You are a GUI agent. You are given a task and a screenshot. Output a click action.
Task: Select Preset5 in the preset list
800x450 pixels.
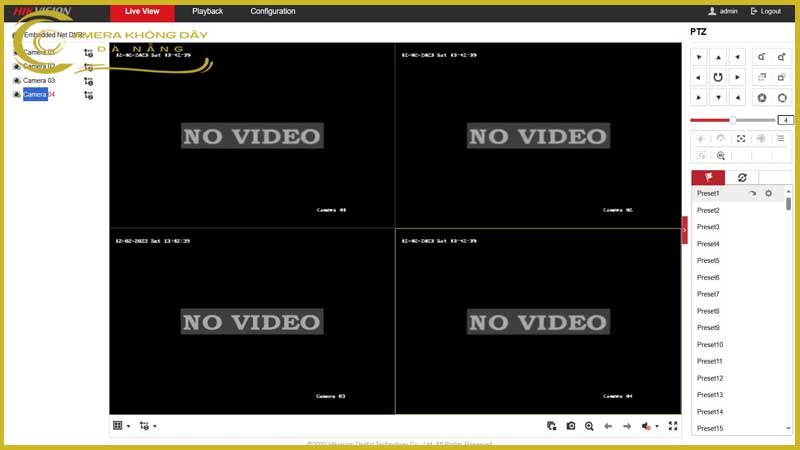708,261
